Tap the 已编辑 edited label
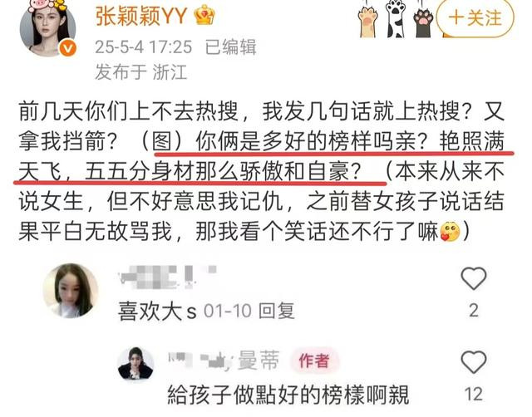This screenshot has height=417, width=532. tap(231, 47)
